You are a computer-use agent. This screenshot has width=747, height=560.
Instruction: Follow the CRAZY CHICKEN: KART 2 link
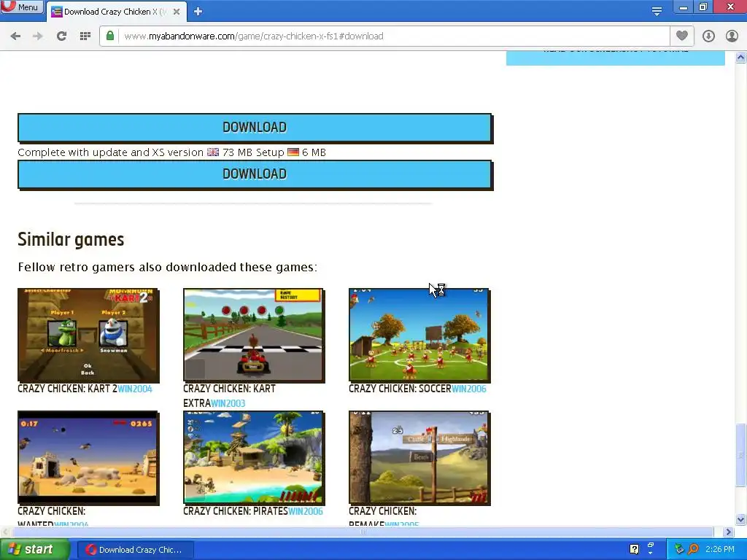click(67, 389)
